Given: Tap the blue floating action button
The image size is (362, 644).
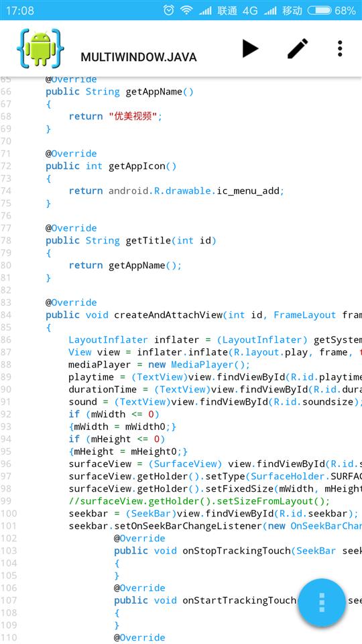Looking at the screenshot, I should pos(322,602).
